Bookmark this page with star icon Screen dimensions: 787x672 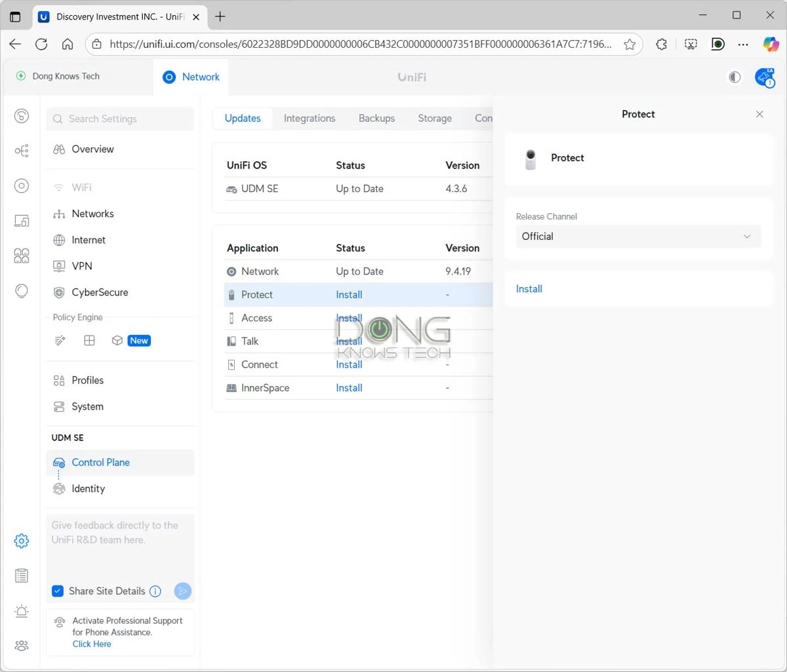630,44
